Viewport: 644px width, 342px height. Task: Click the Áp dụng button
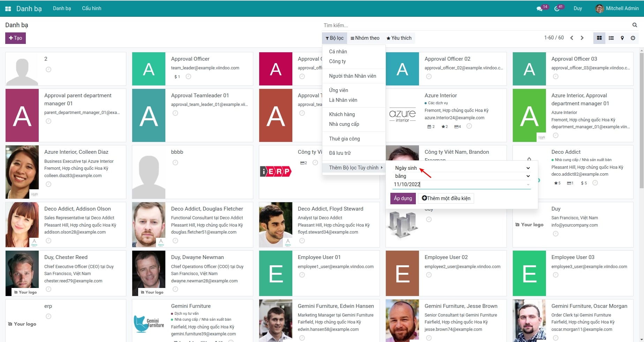pyautogui.click(x=403, y=198)
